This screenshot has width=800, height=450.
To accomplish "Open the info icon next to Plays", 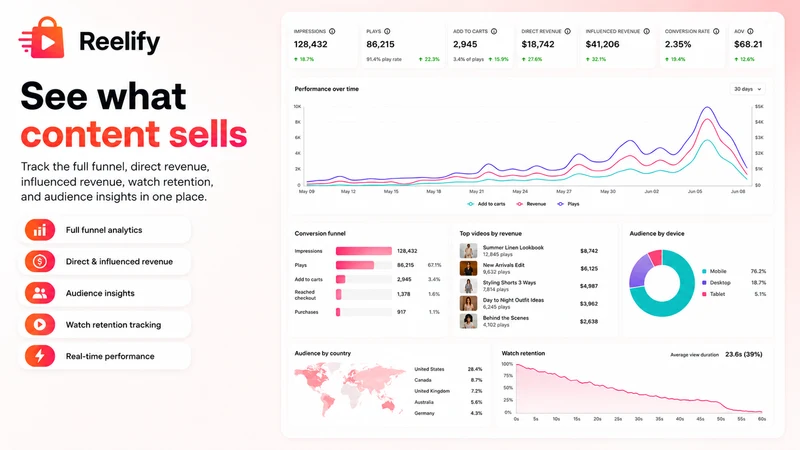I will (x=387, y=31).
